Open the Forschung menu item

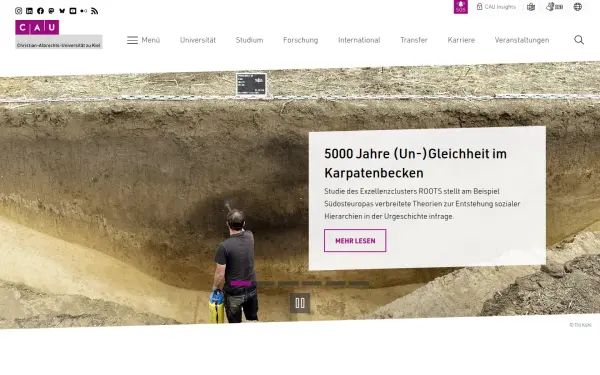click(x=300, y=40)
